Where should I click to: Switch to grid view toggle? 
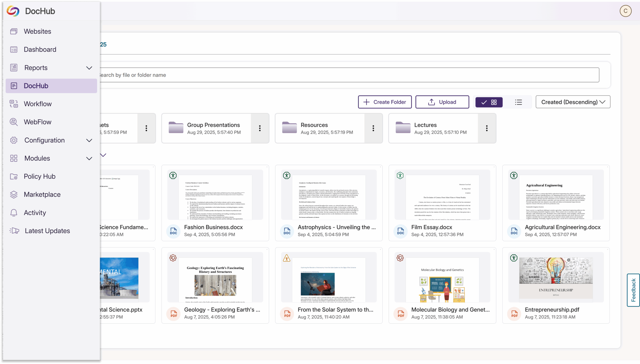(489, 102)
